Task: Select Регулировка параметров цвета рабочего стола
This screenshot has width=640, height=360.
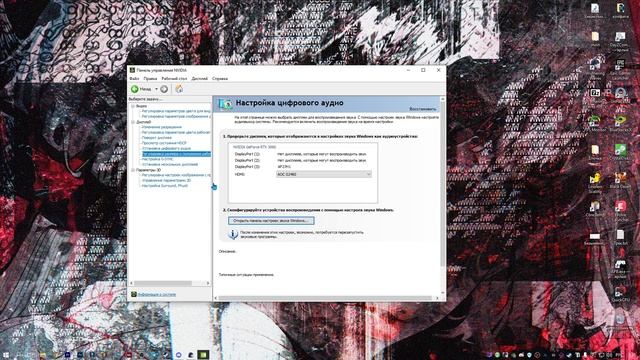Action: click(x=176, y=133)
